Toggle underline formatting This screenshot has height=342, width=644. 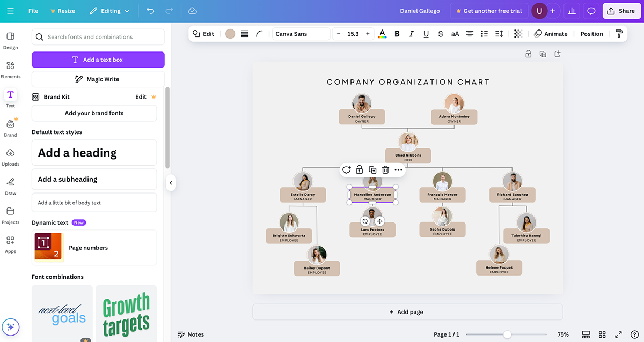(x=426, y=34)
